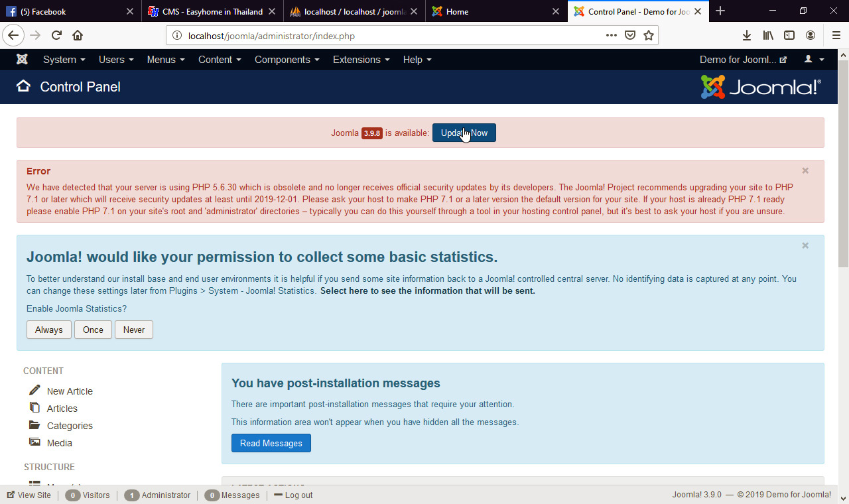Open View Site from the status bar
The height and width of the screenshot is (504, 849).
29,495
